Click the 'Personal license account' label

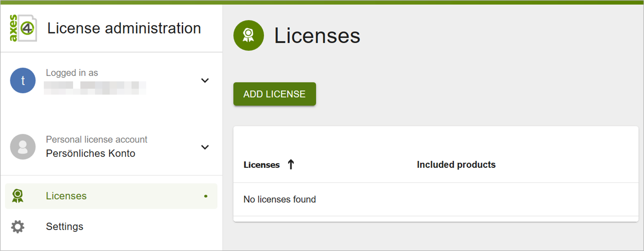click(x=96, y=139)
